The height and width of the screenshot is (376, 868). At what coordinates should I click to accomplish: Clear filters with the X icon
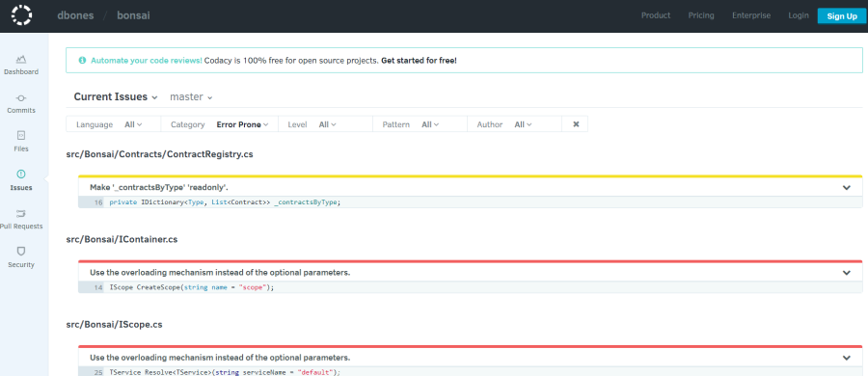[x=576, y=124]
